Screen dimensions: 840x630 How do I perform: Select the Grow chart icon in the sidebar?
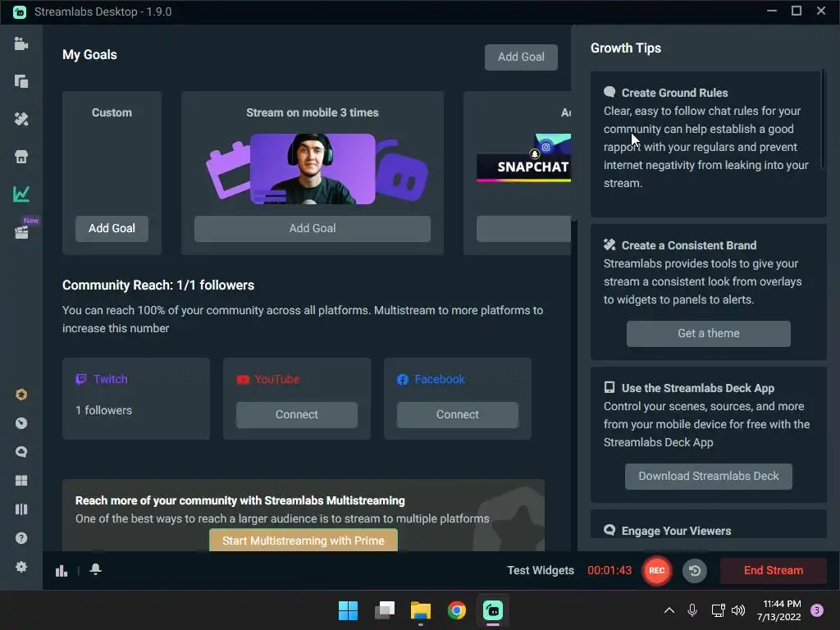(x=21, y=194)
